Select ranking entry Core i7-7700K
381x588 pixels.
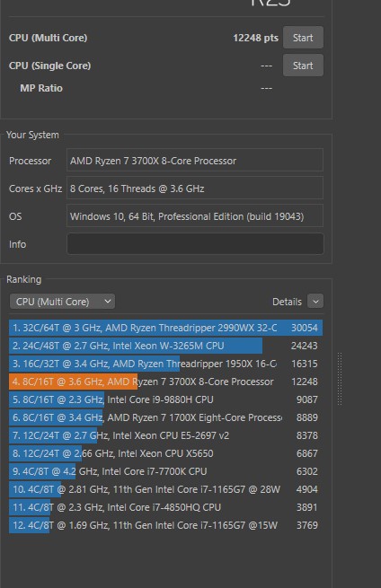(x=165, y=472)
